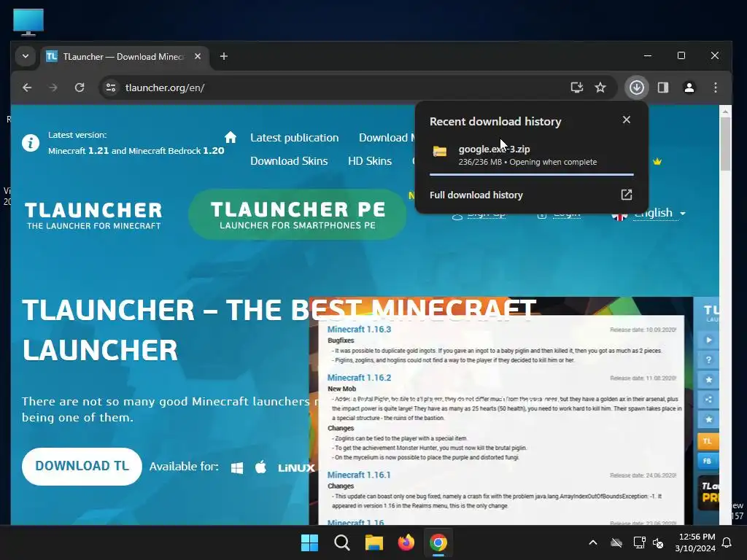The width and height of the screenshot is (747, 560).
Task: Open the Download Skins menu item
Action: tap(289, 161)
